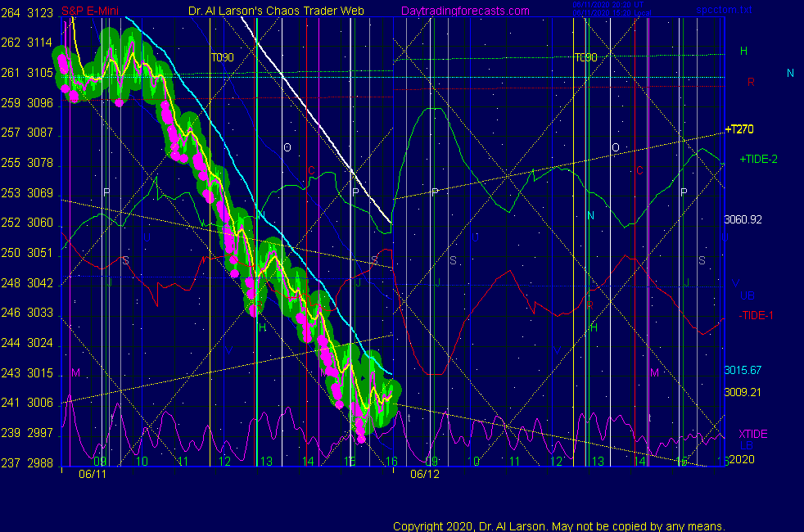Click the copyright notice text
Viewport: 804px width, 532px height.
559,526
